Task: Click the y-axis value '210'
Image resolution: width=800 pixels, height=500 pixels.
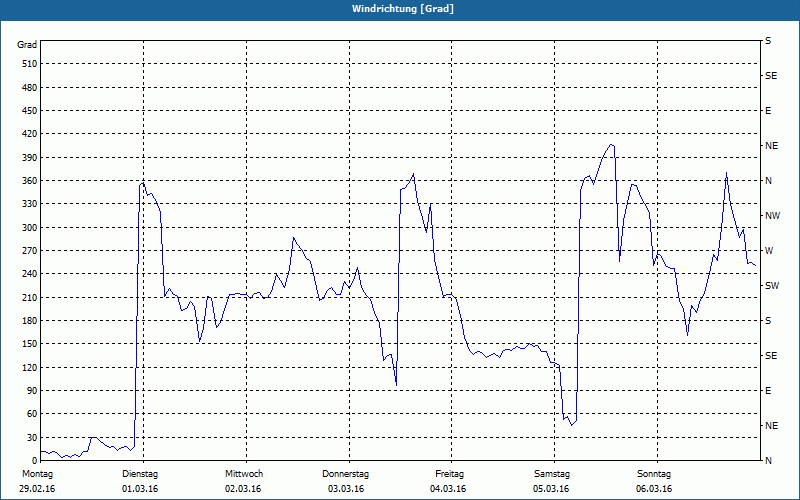Action: coord(30,297)
